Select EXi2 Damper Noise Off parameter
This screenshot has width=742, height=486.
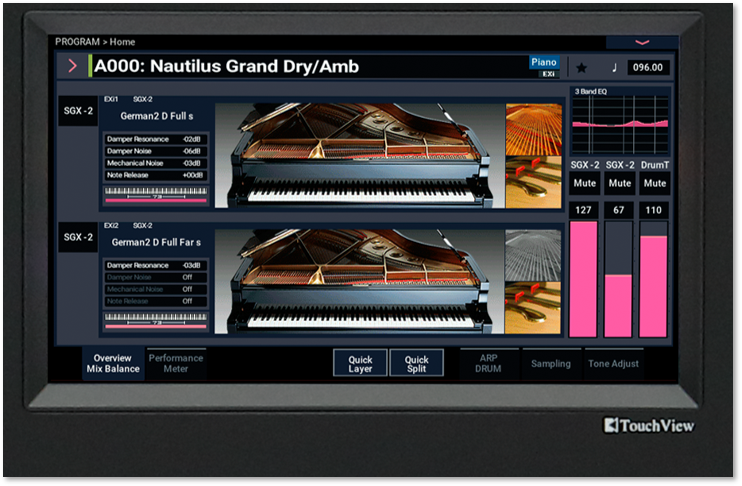(x=155, y=277)
